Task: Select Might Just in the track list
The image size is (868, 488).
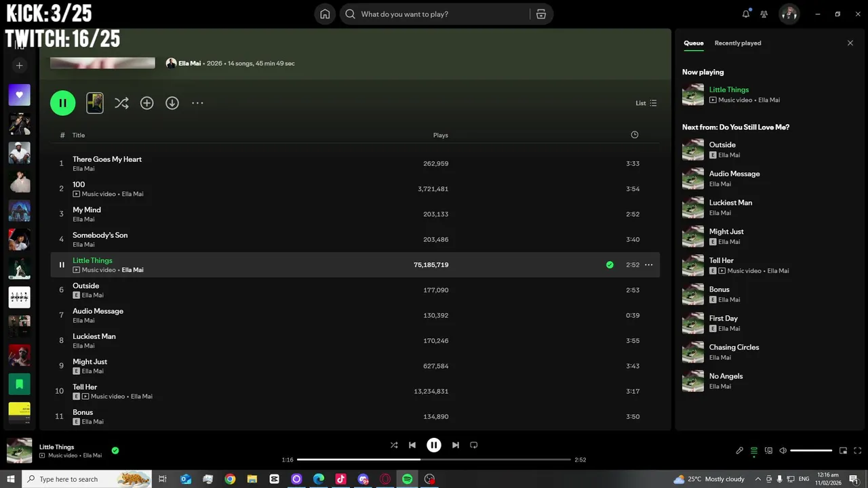Action: click(x=355, y=366)
